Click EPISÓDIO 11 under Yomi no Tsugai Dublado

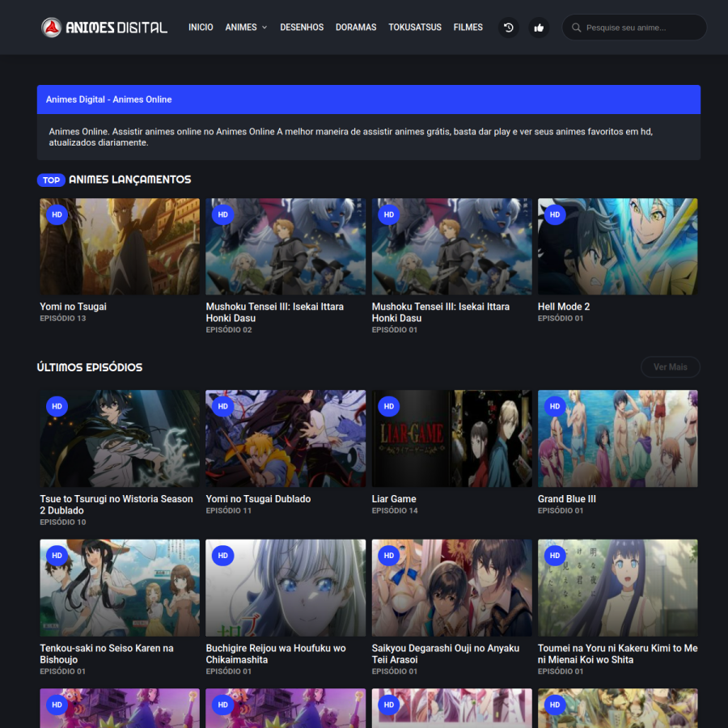228,510
